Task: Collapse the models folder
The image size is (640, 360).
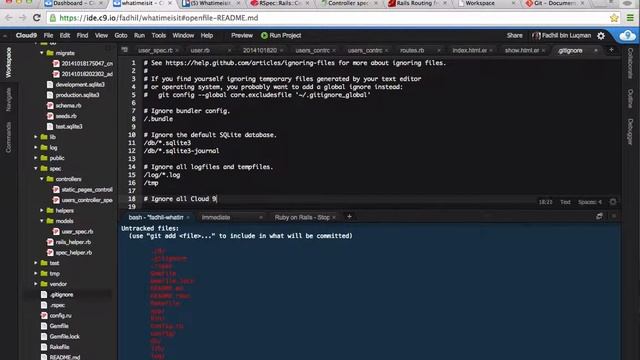Action: [42, 221]
